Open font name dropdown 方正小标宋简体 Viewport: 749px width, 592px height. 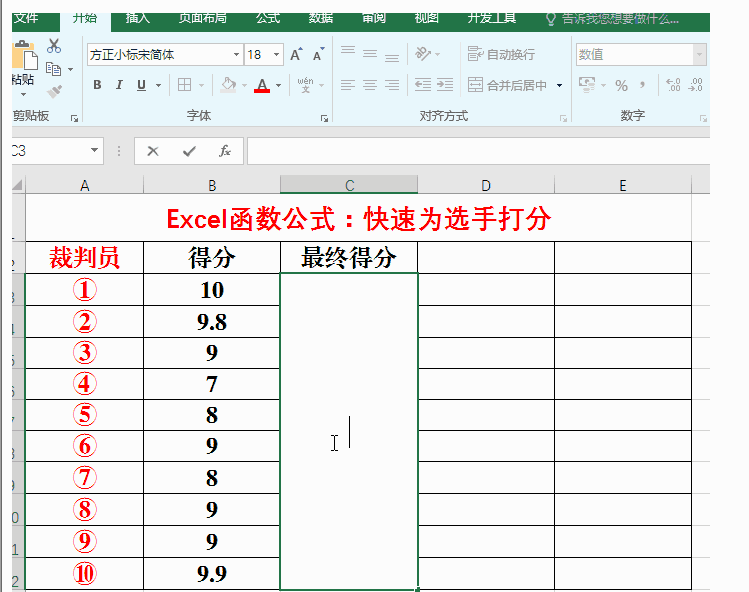236,54
